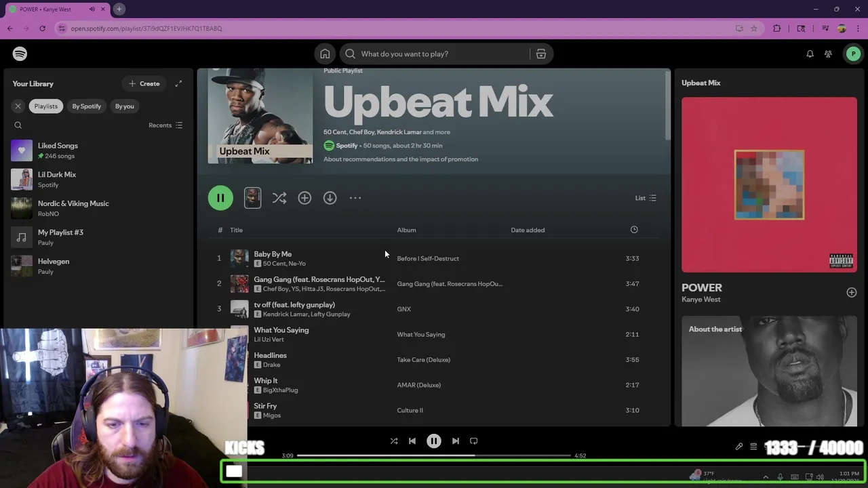Open the 50 Cent artist link in header
This screenshot has width=868, height=488.
point(334,132)
